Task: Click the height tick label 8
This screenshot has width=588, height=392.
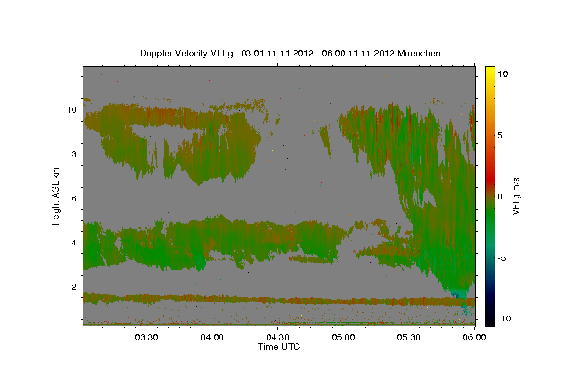Action: (x=74, y=154)
